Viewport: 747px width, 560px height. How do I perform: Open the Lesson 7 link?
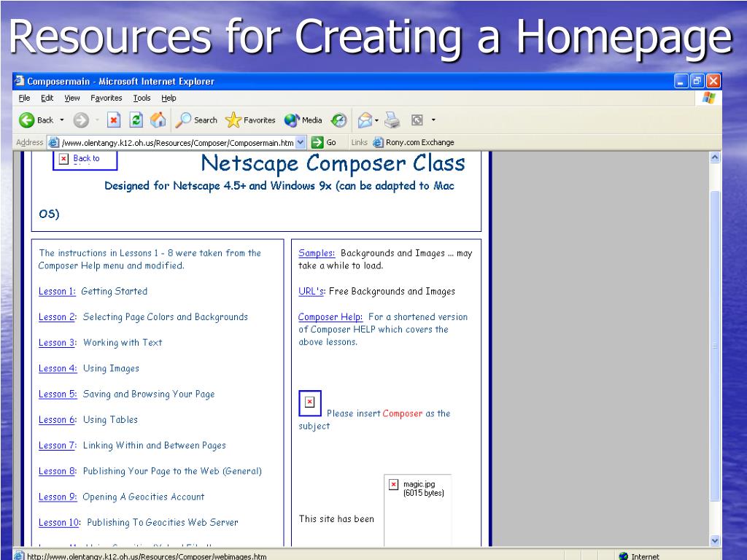pos(57,446)
